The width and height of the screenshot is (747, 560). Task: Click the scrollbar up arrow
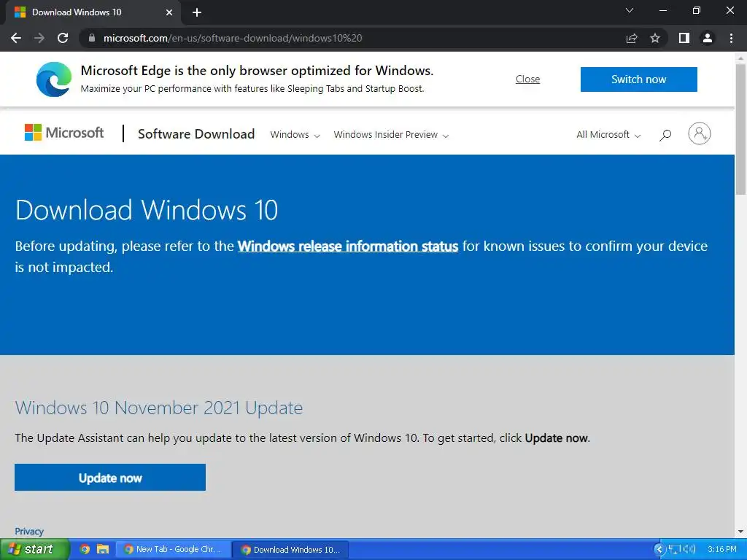coord(740,58)
